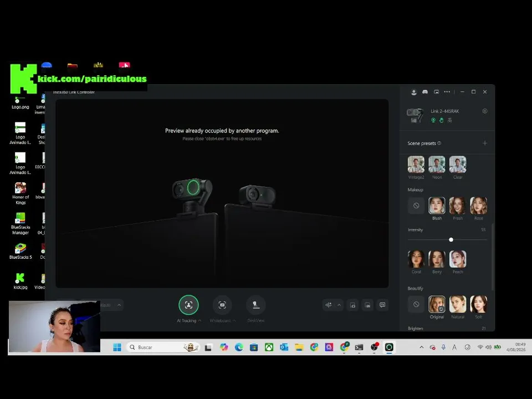Click the Link 2-445RAK device name
532x399 pixels.
click(x=445, y=111)
